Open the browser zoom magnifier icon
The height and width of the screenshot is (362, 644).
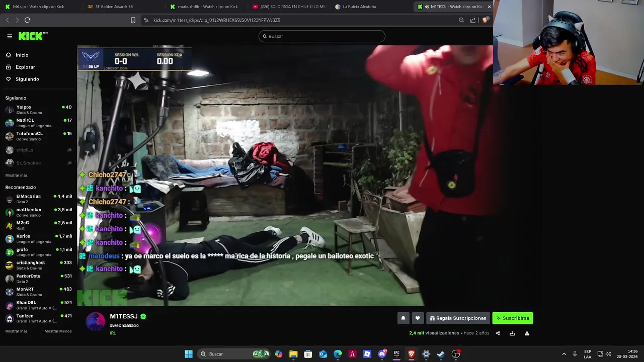coord(461,20)
